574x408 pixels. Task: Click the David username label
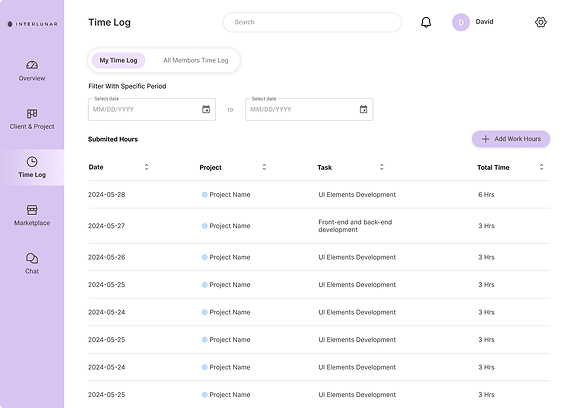(484, 22)
